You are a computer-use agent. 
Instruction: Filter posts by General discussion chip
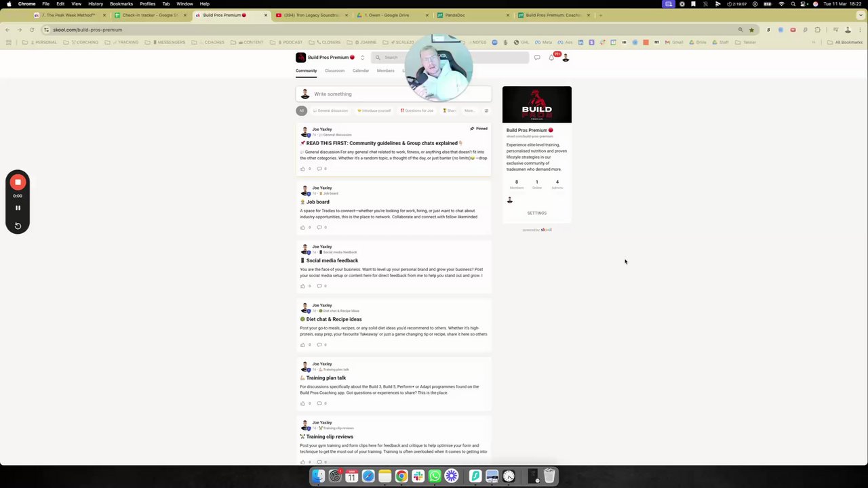click(330, 110)
